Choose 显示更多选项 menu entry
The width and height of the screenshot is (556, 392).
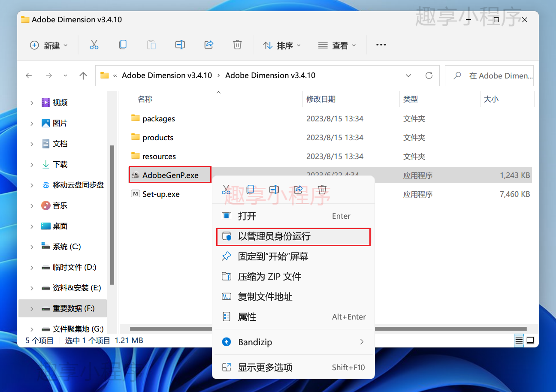(x=293, y=367)
